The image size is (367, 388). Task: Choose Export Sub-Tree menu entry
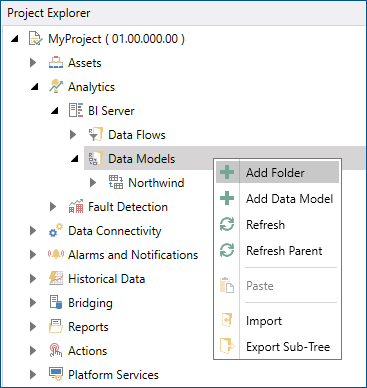click(x=277, y=347)
